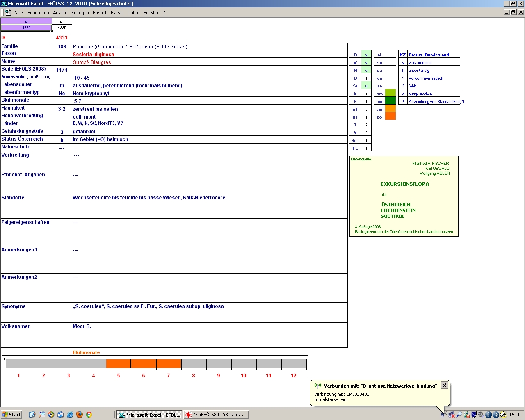Click the 'Blühmonate' orange chart title
Screen dimensions: 525x420
pyautogui.click(x=86, y=352)
